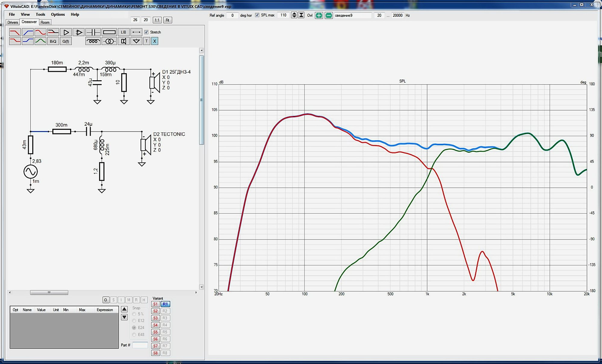
Task: Uncheck the SPL max checkbox
Action: pyautogui.click(x=257, y=15)
